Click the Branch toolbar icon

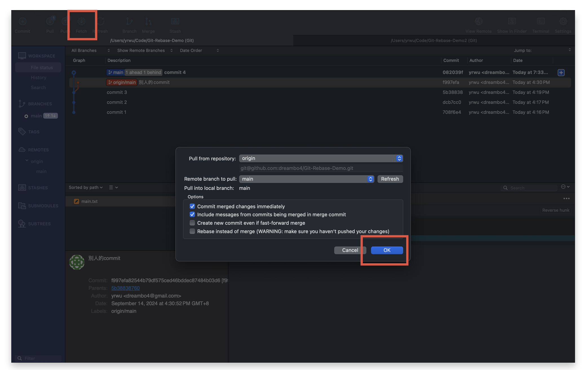[129, 22]
